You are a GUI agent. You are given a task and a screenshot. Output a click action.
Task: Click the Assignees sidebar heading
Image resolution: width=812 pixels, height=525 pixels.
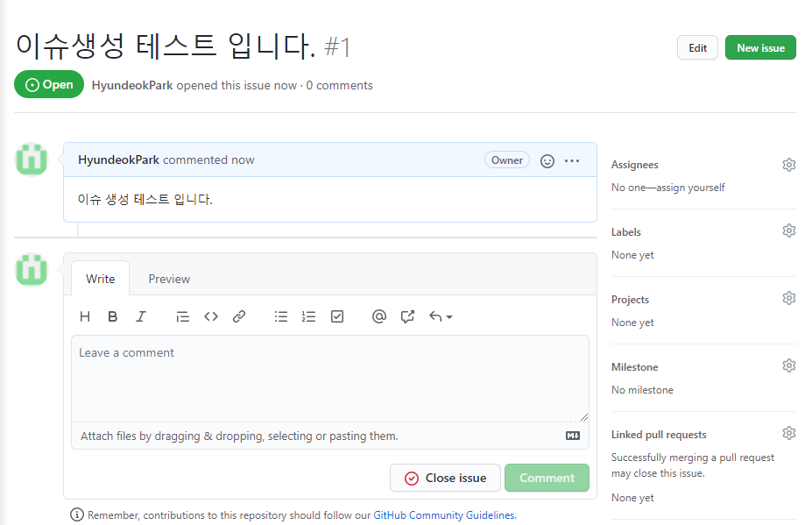click(634, 165)
